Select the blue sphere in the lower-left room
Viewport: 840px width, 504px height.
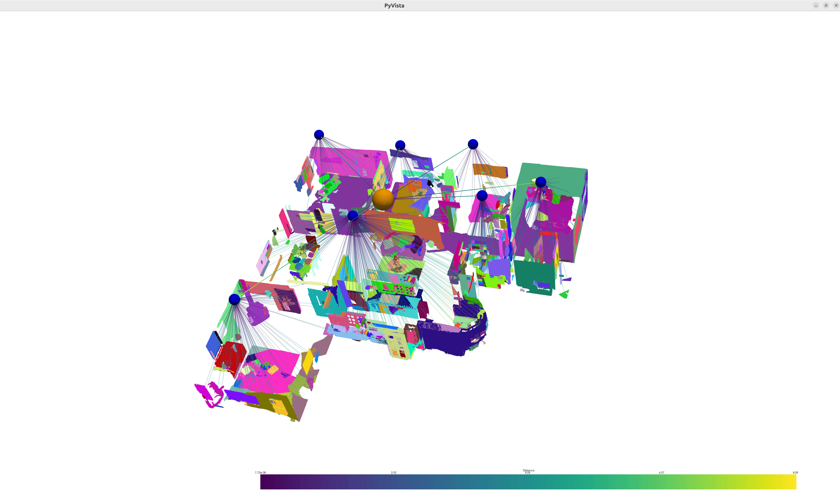tap(234, 299)
